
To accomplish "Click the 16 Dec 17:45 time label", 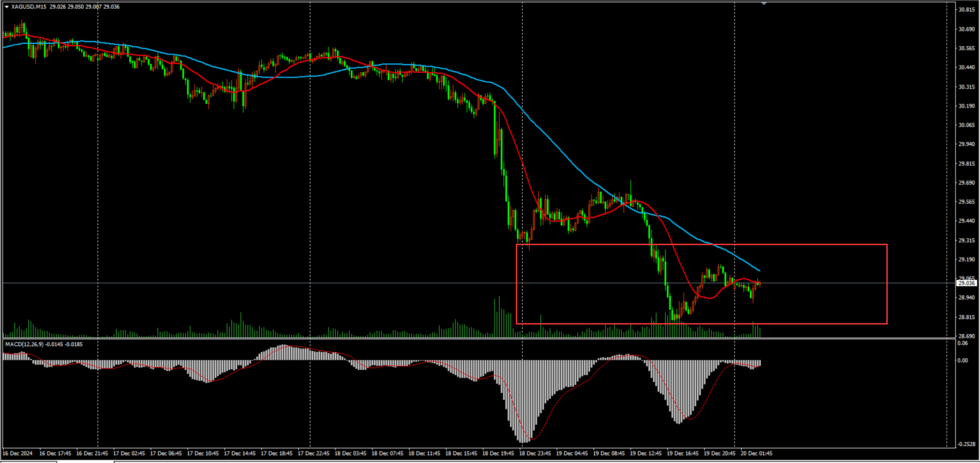I will [55, 453].
